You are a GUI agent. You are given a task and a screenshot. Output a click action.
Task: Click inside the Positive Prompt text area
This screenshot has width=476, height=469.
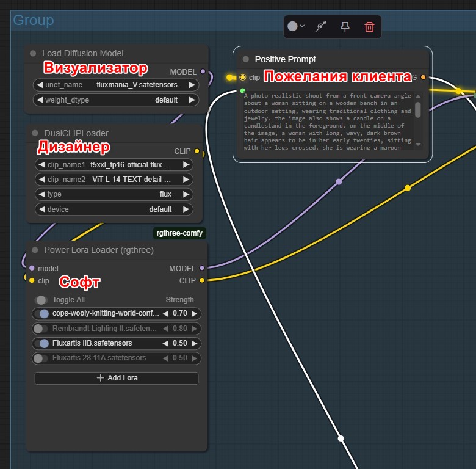tap(328, 122)
